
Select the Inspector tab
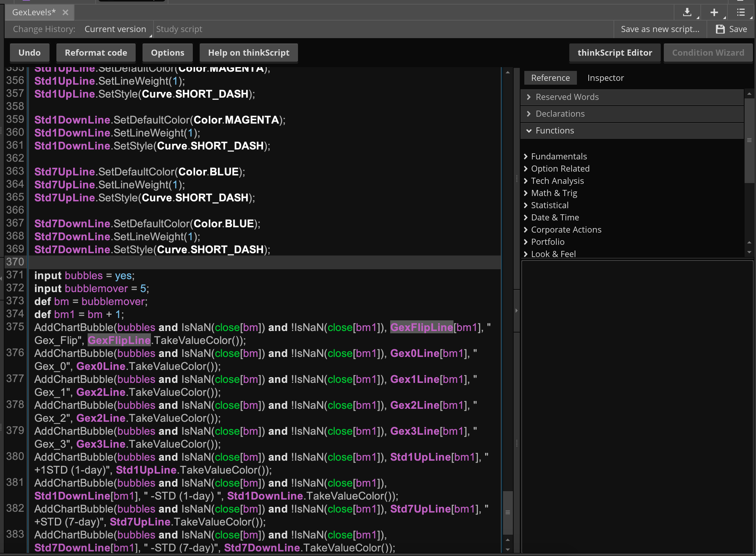[605, 78]
